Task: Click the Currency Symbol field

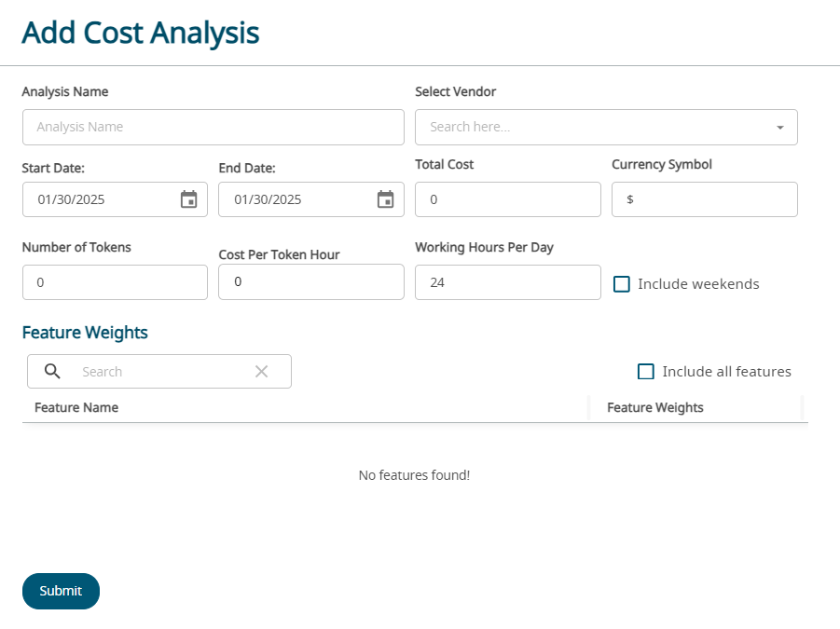Action: tap(704, 199)
